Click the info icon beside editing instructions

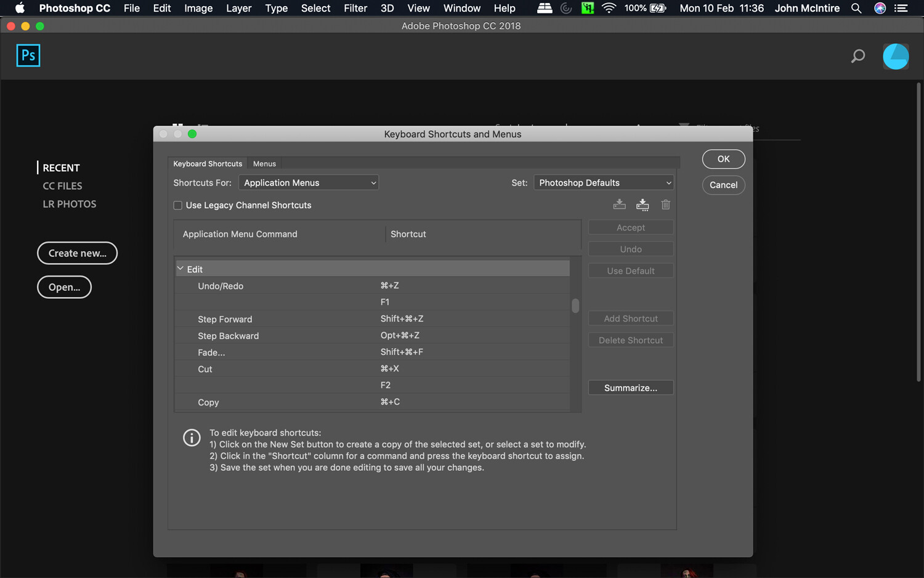(x=192, y=438)
